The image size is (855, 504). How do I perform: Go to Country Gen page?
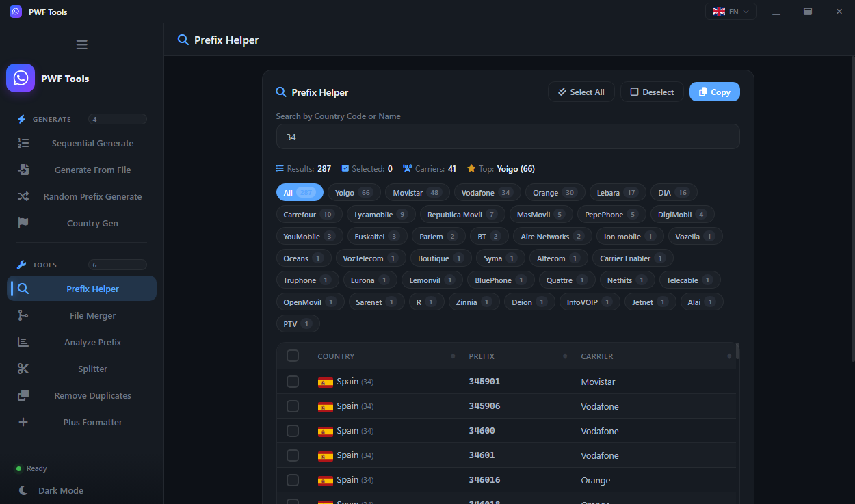pos(82,223)
